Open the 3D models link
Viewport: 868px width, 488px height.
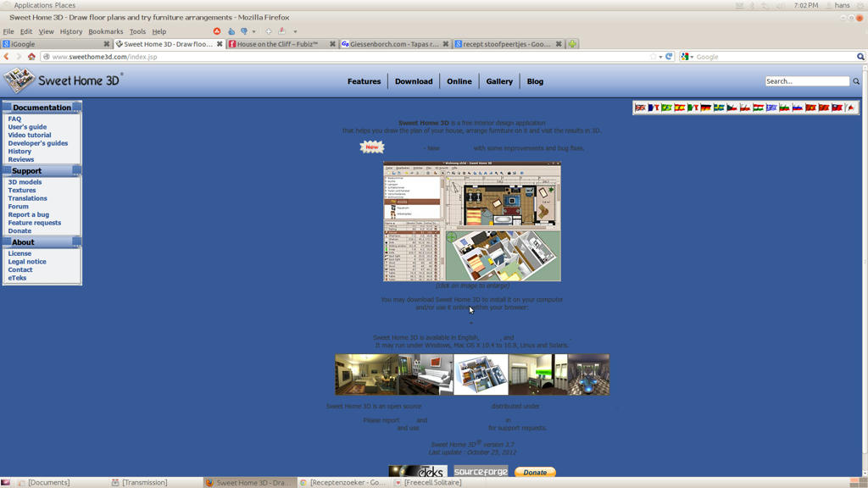(25, 182)
